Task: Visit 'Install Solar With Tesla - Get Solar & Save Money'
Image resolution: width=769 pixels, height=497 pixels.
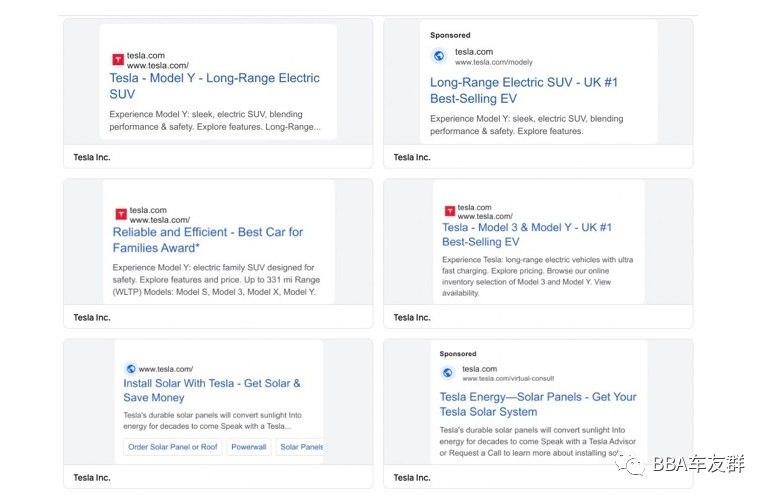Action: [x=211, y=390]
